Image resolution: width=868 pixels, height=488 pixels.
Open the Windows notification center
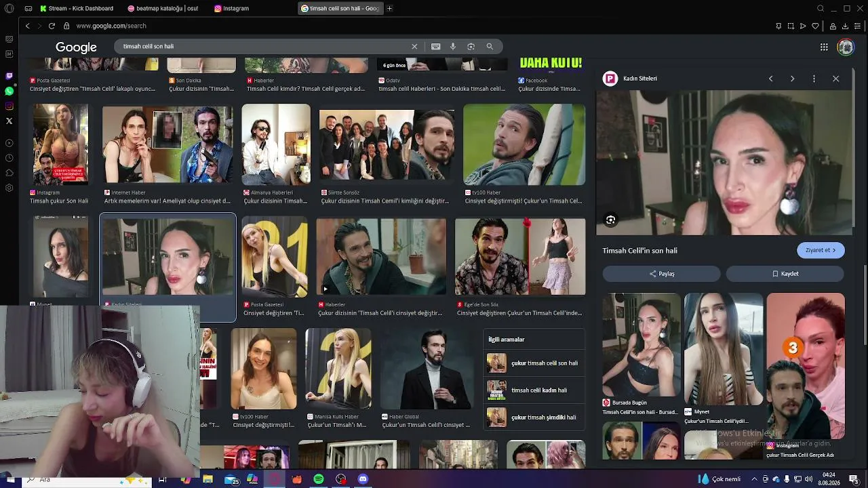coord(854,479)
